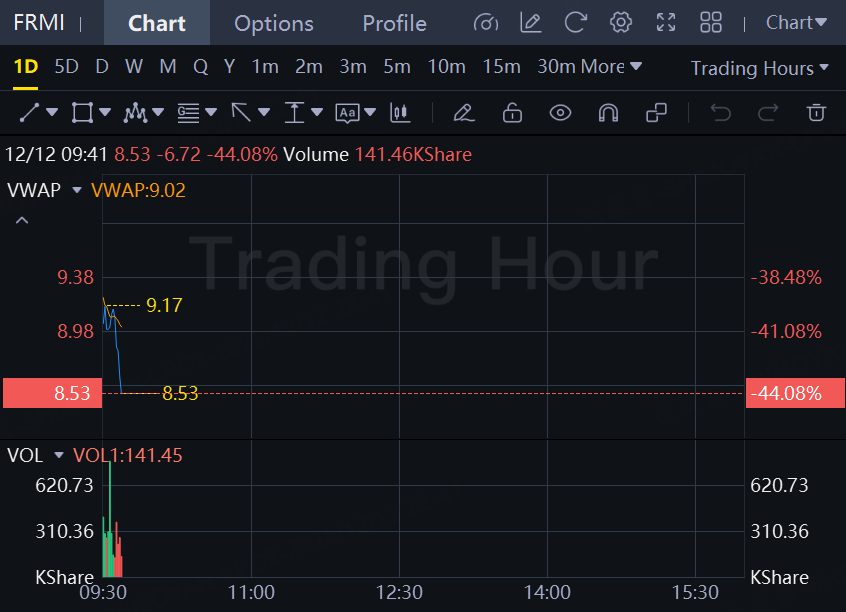Select the trend line drawing tool

point(29,113)
